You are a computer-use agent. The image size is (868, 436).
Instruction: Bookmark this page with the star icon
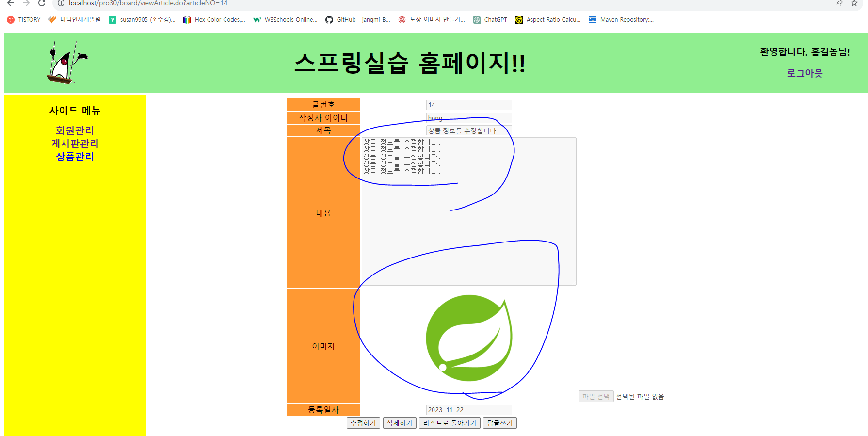(x=854, y=3)
